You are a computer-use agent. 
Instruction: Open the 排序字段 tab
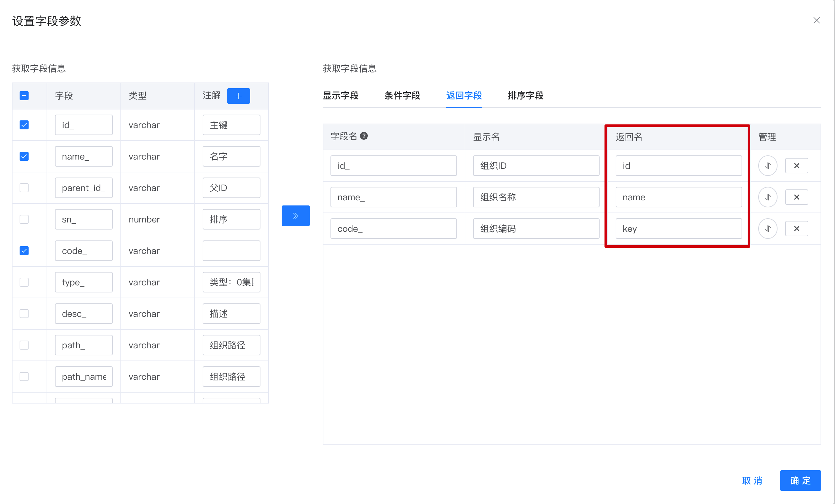pos(526,96)
